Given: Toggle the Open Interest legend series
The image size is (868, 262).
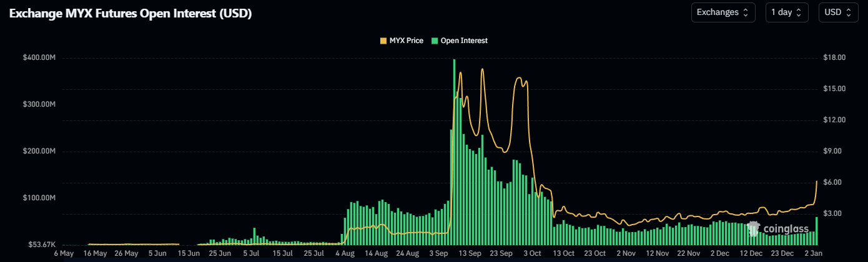Looking at the screenshot, I should [x=460, y=41].
